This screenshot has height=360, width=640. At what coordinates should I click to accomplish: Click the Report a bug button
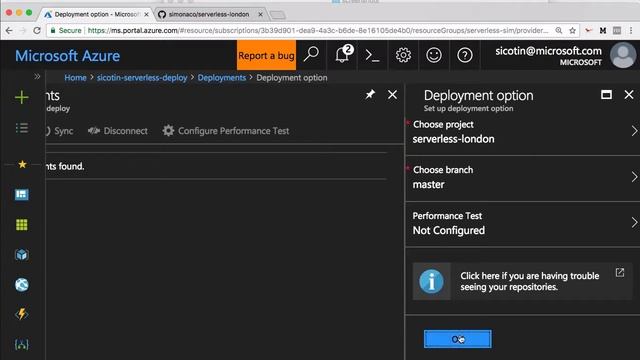(266, 55)
